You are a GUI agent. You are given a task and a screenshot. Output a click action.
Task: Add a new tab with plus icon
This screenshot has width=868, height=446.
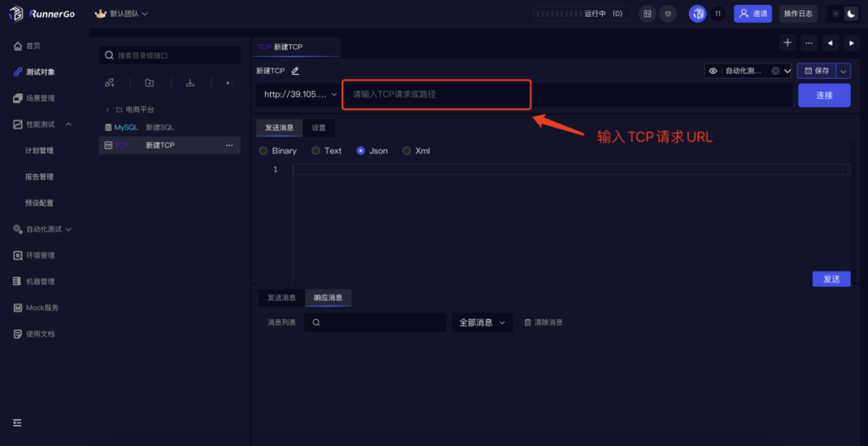point(787,43)
